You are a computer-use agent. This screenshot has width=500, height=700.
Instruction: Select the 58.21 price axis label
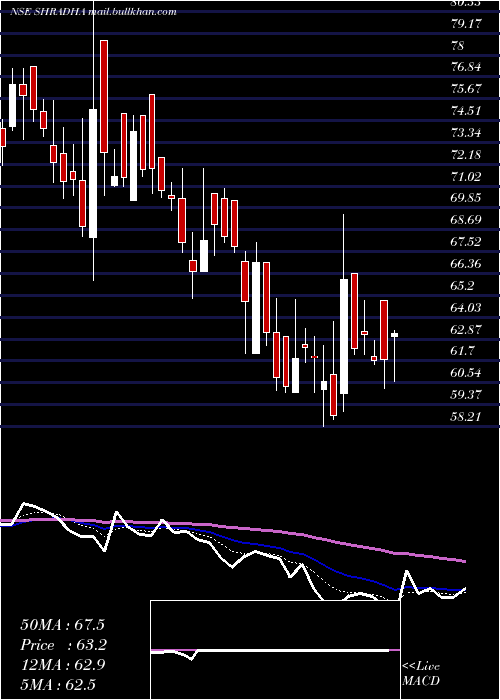tap(466, 417)
